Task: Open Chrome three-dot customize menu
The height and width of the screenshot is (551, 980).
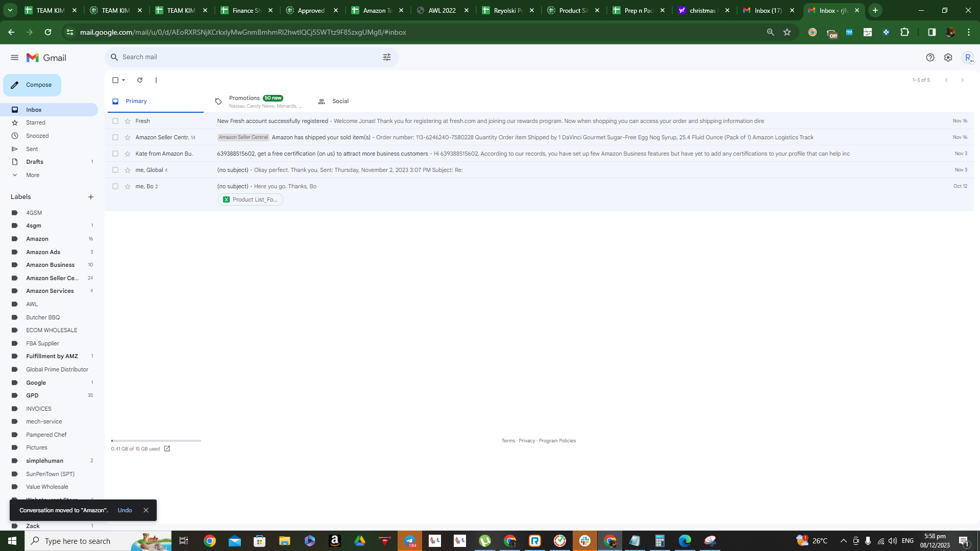Action: click(x=969, y=32)
